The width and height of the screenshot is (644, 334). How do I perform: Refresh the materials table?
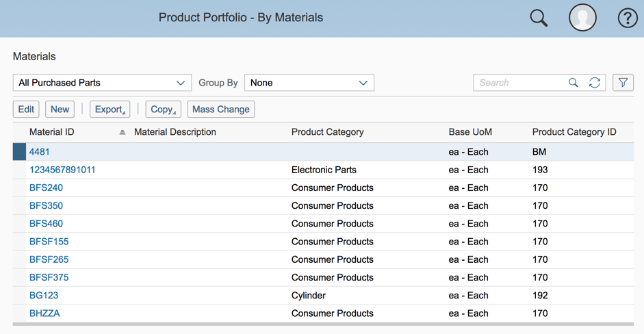click(x=594, y=83)
